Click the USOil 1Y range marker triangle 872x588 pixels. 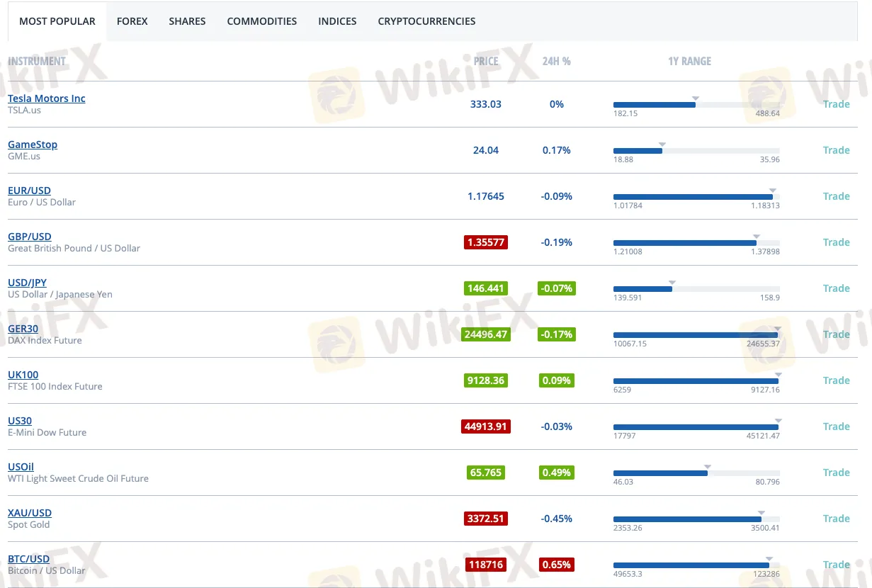pyautogui.click(x=708, y=467)
